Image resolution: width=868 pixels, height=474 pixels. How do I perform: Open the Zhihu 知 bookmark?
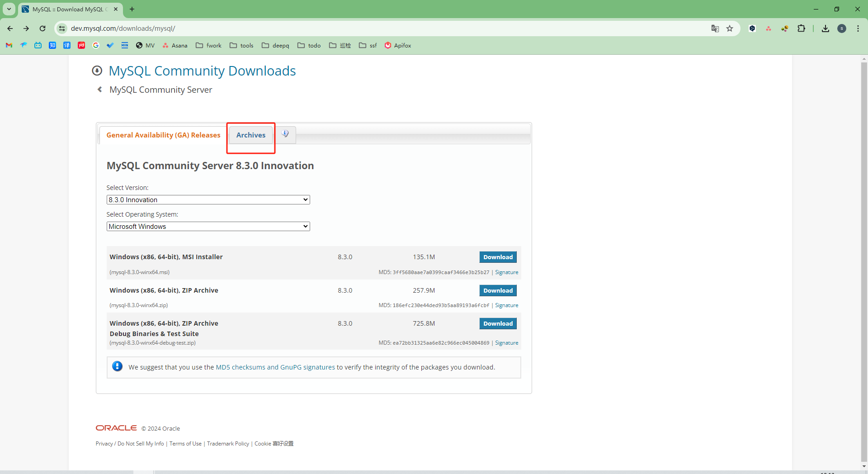click(52, 45)
